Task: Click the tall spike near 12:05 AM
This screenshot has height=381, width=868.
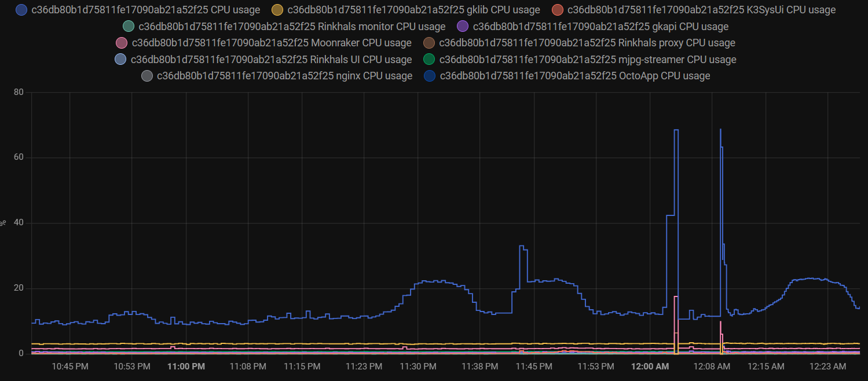Action: 676,174
